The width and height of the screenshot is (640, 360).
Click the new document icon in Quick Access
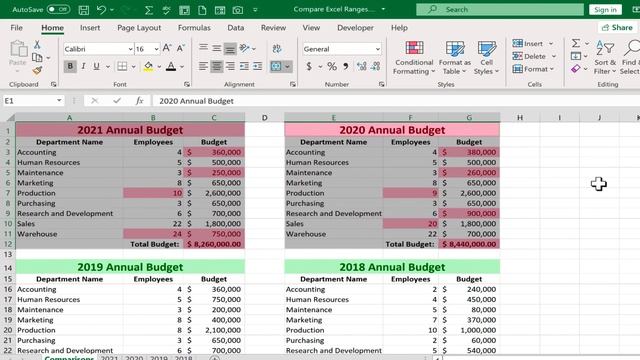pyautogui.click(x=202, y=10)
